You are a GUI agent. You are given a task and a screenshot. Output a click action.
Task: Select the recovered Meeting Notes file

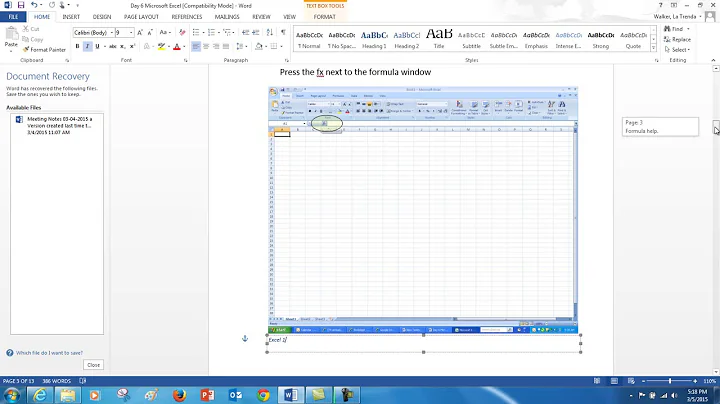(x=57, y=125)
